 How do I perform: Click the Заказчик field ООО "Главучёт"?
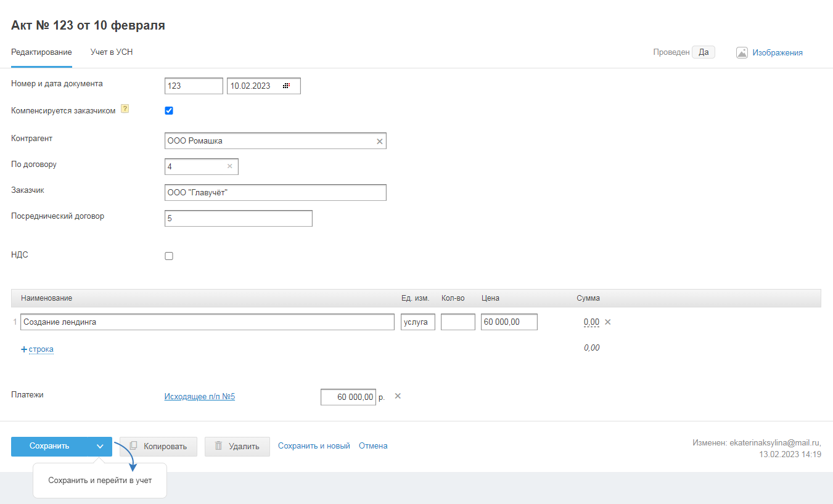click(276, 193)
